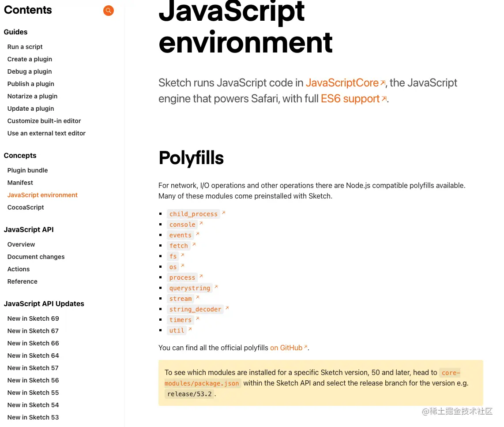504x427 pixels.
Task: Click the external arrow icon beside util
Action: (x=190, y=329)
